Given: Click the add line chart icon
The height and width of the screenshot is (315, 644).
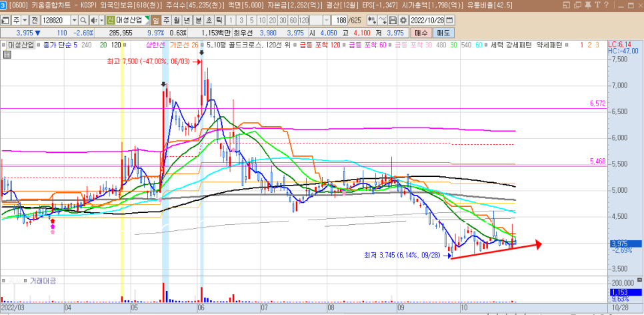Looking at the screenshot, I should [383, 20].
